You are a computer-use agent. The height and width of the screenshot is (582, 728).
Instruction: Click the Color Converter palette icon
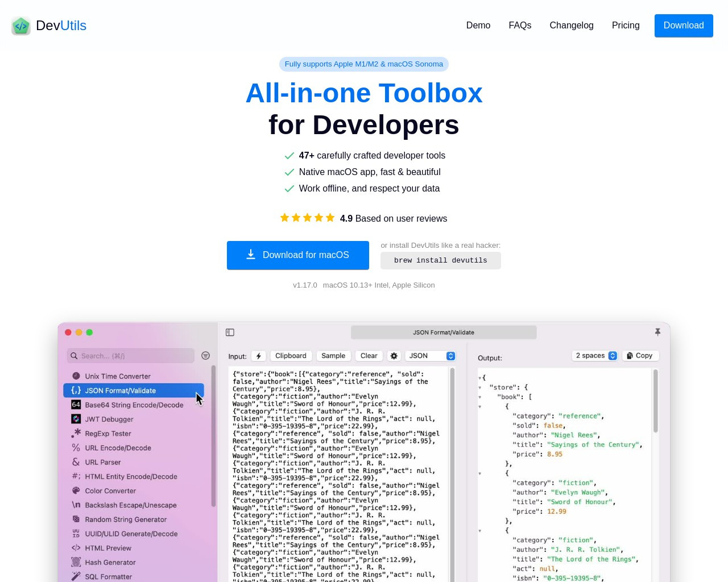pyautogui.click(x=76, y=490)
